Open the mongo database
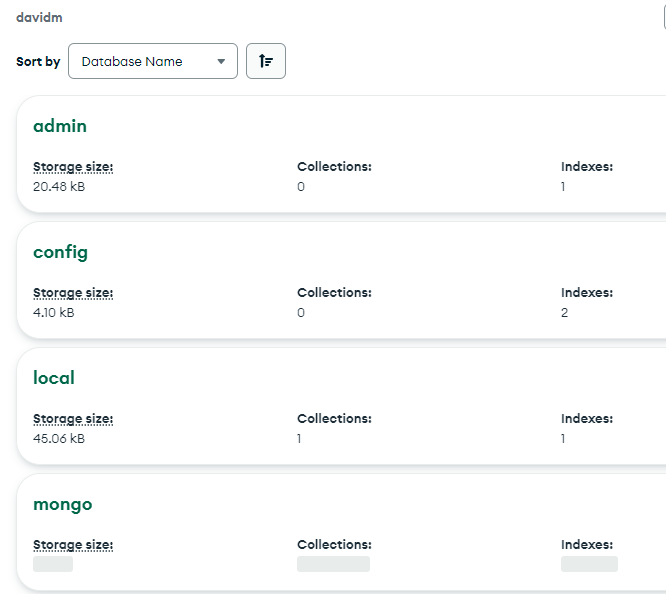The height and width of the screenshot is (594, 666). click(62, 504)
